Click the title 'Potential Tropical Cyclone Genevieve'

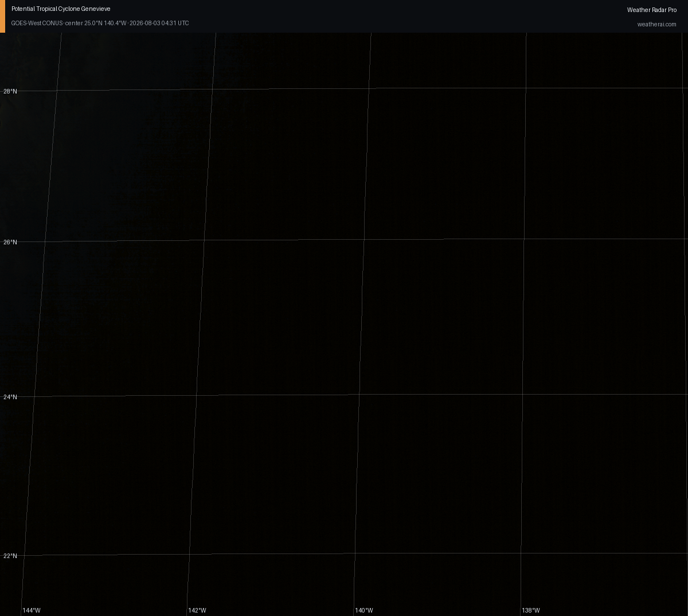click(61, 9)
